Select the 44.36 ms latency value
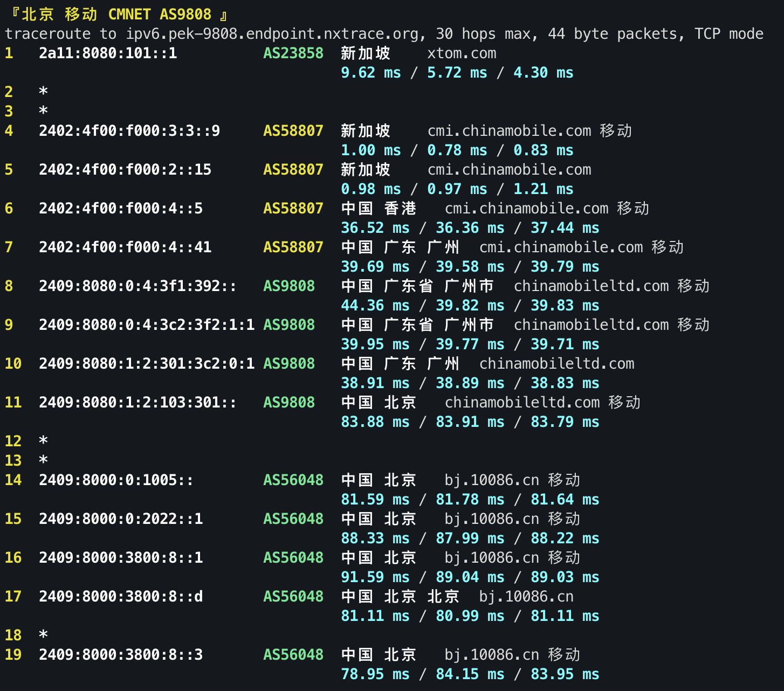This screenshot has width=784, height=691. tap(375, 306)
